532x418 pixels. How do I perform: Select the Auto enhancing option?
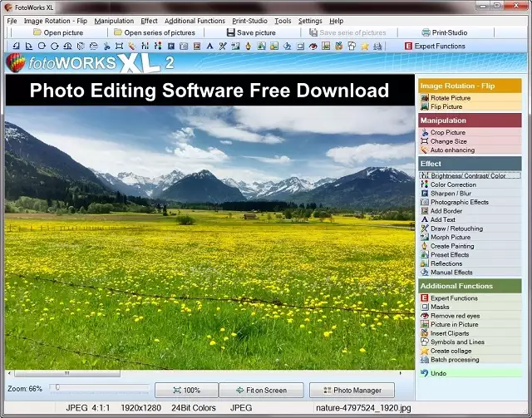pos(452,150)
